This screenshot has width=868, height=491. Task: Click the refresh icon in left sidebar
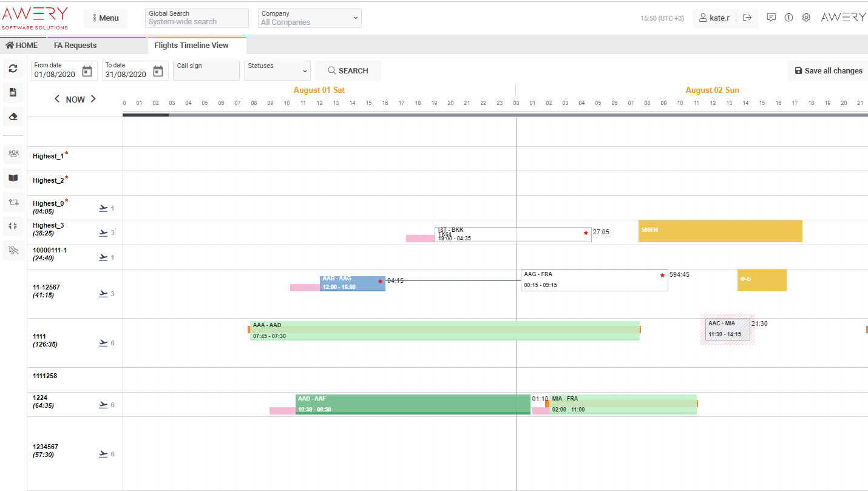point(13,69)
